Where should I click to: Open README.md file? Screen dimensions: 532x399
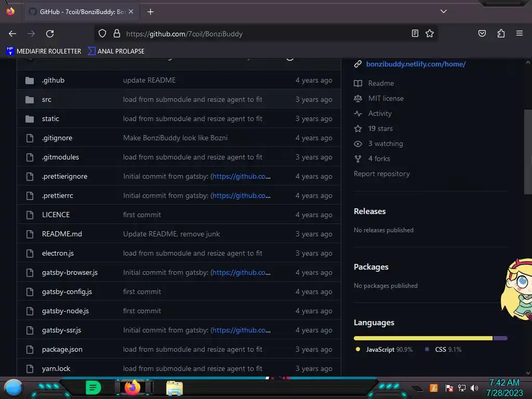[x=62, y=234]
